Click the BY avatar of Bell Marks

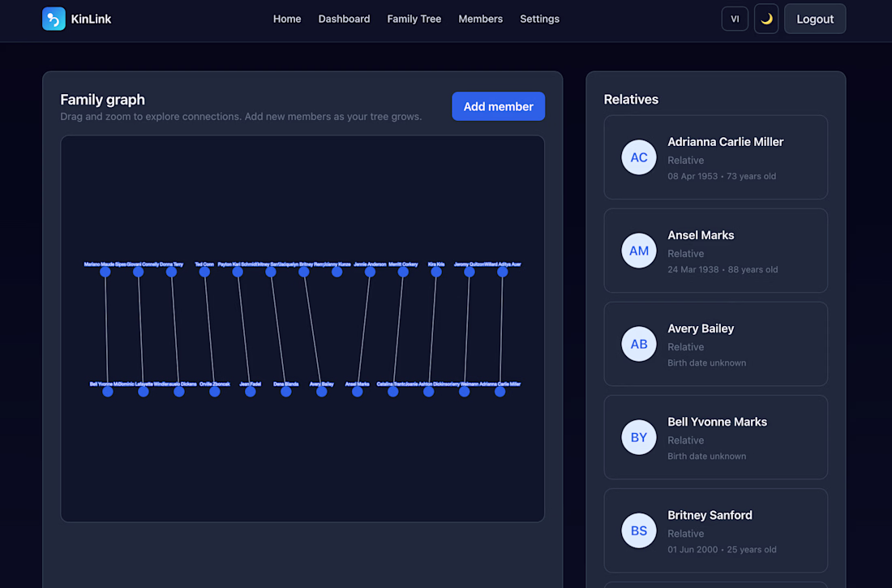(x=639, y=437)
